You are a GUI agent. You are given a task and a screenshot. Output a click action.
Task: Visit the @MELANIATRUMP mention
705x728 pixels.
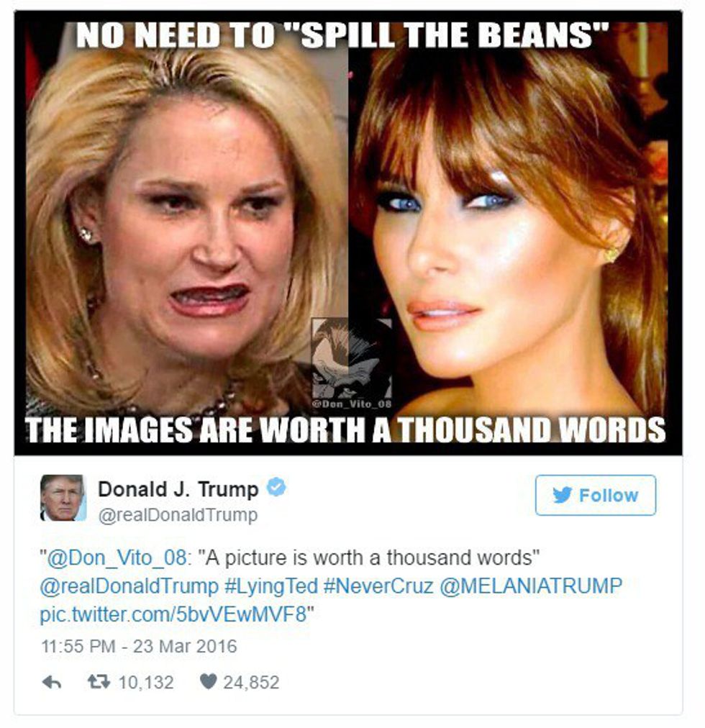(x=530, y=586)
